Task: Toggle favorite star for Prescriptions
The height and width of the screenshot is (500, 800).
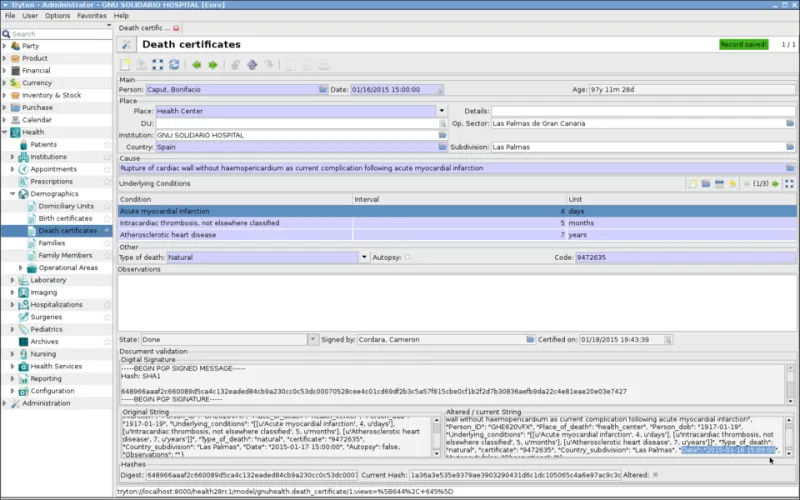Action: point(107,181)
